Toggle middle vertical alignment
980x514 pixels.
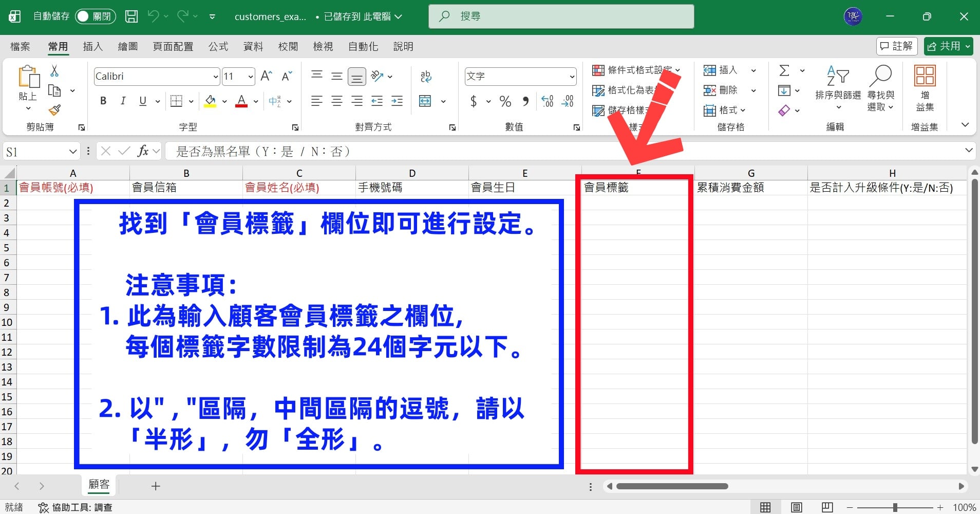(337, 76)
